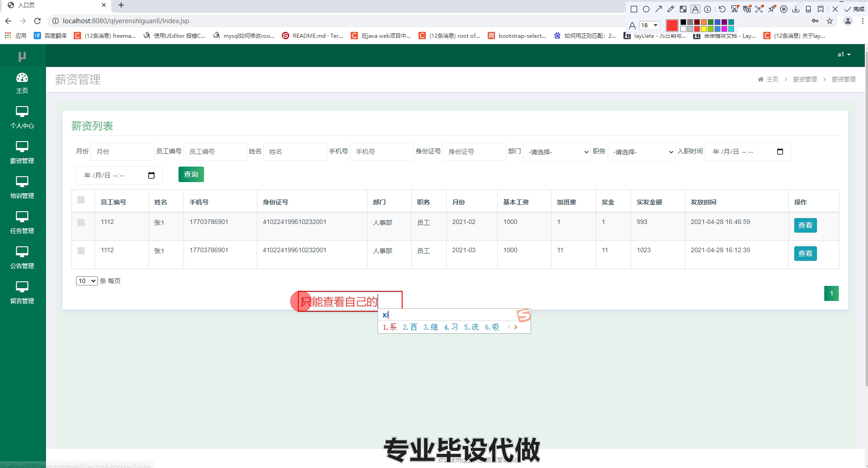868x468 pixels.
Task: Check the row checkbox for month 2021-02
Action: click(x=81, y=223)
